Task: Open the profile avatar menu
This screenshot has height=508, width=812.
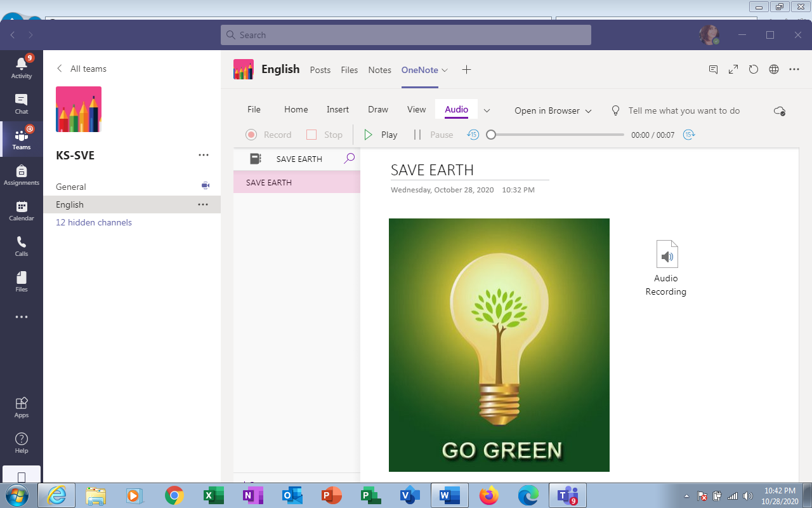Action: pos(709,35)
